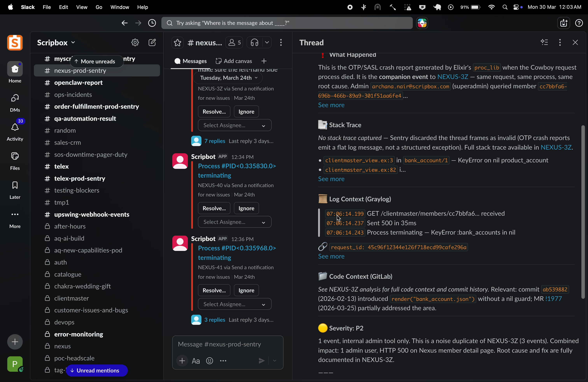The height and width of the screenshot is (382, 588).
Task: Open sidebar preferences gear icon
Action: point(135,43)
